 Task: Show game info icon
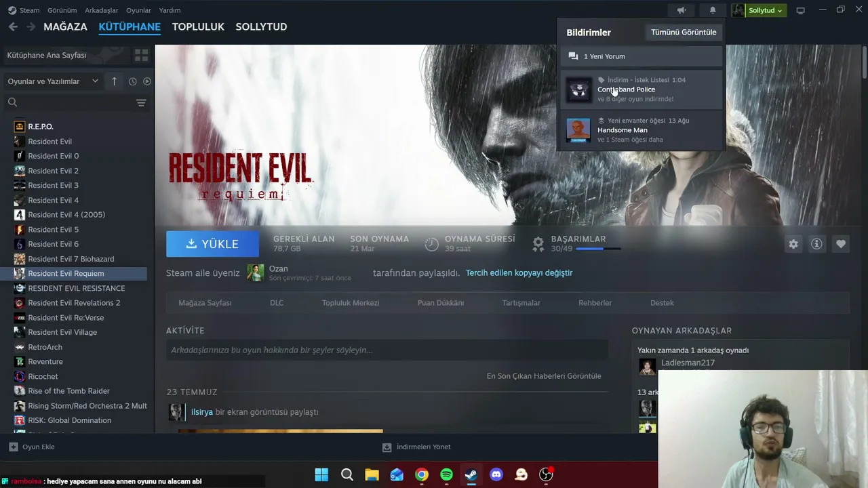point(816,244)
